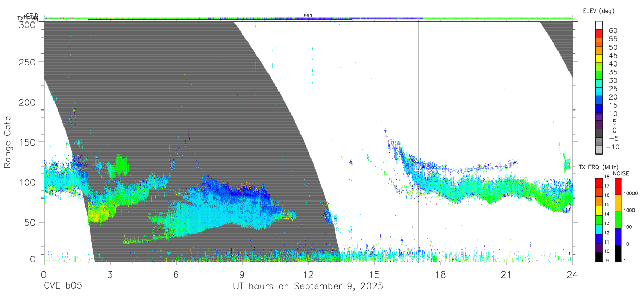Image resolution: width=644 pixels, height=297 pixels.
Task: Click the red 17–18 MHz swatch in TX FRQ legend
Action: coord(598,182)
